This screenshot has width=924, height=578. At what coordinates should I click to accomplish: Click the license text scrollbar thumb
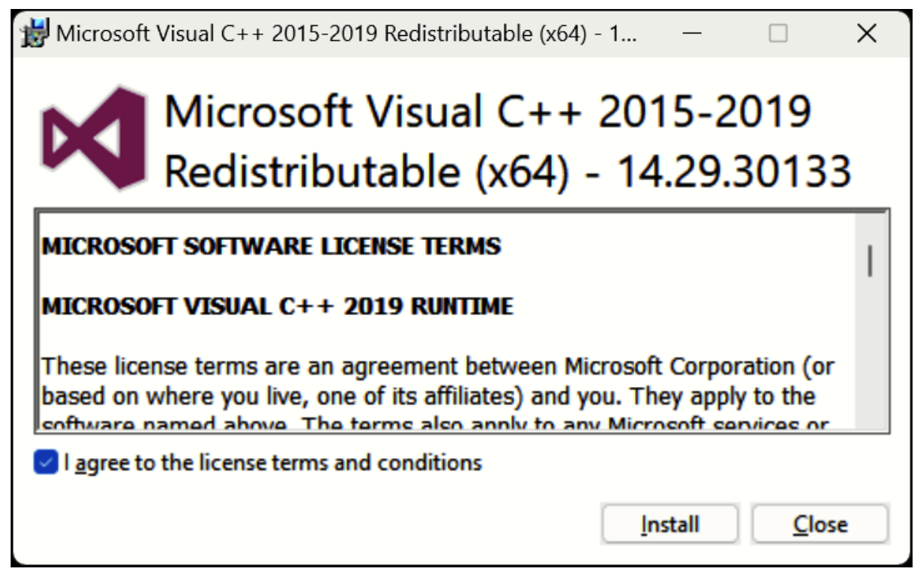pyautogui.click(x=870, y=261)
